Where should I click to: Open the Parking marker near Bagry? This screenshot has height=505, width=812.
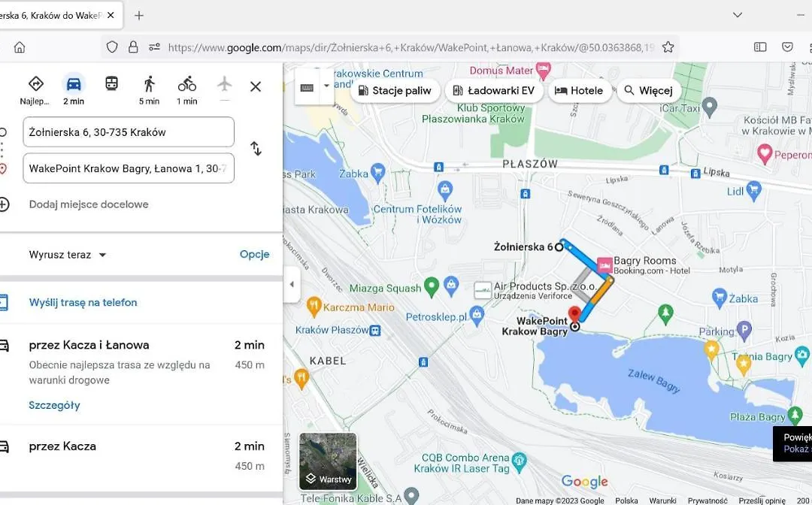[x=744, y=330]
